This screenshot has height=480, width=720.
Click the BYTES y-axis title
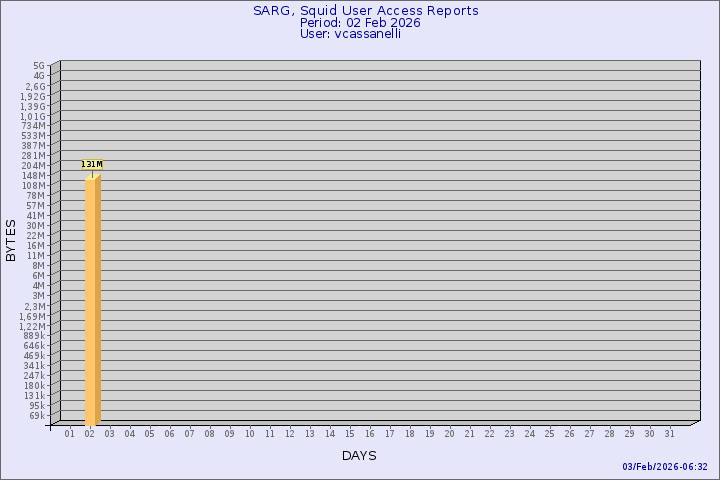pos(11,240)
